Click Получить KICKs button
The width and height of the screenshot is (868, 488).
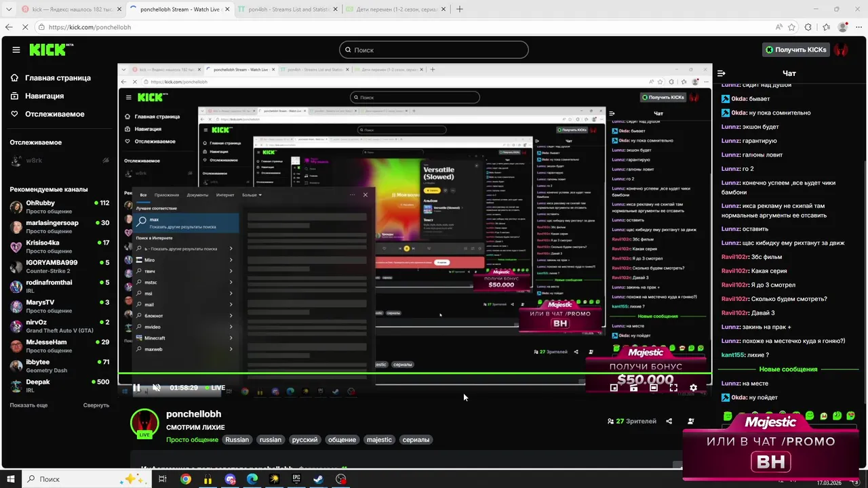point(795,49)
